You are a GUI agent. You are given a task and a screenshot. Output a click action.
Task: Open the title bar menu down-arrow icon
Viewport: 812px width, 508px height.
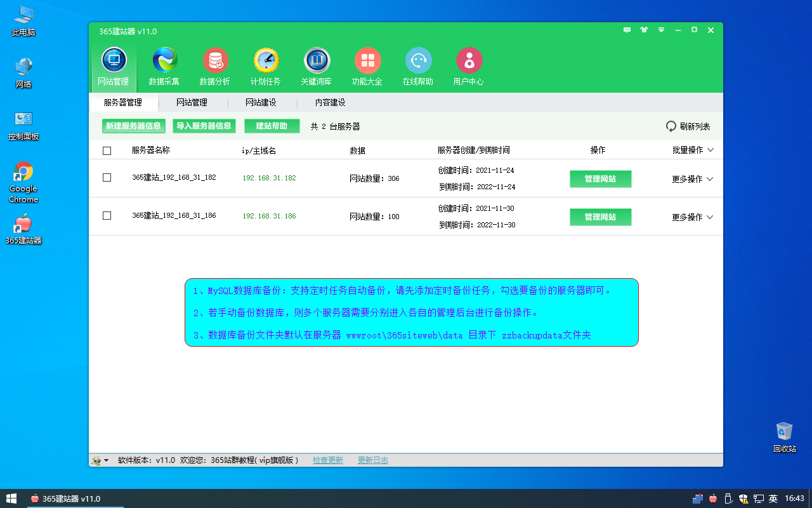tap(661, 30)
